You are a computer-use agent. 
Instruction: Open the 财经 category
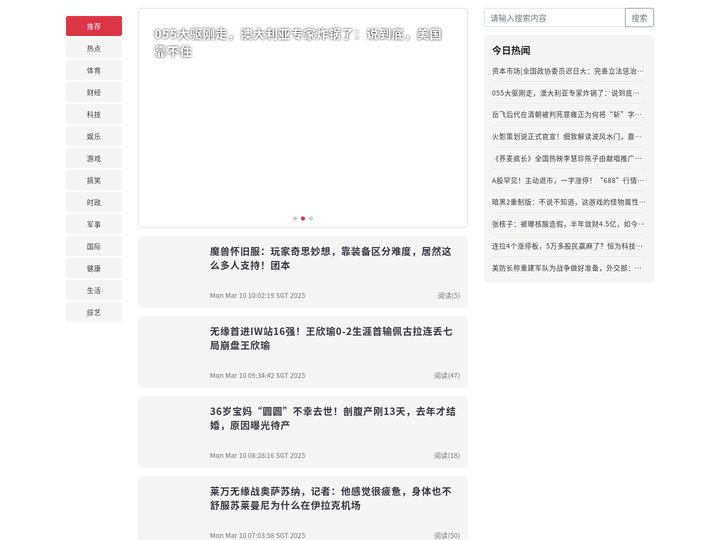coord(94,92)
